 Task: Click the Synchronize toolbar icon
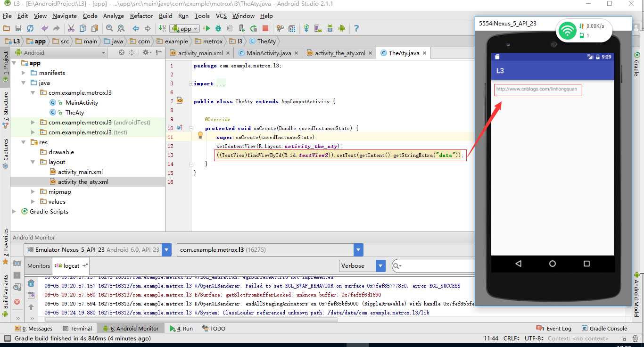30,28
